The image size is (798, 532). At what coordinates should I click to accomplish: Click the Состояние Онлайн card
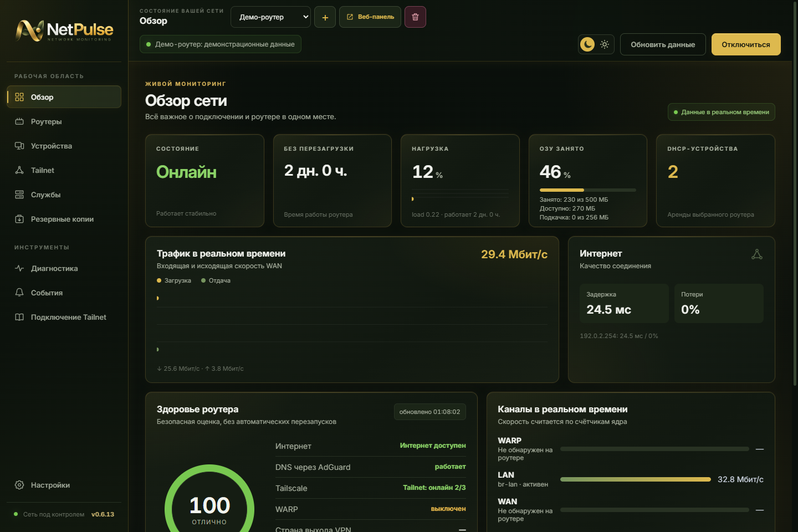[204, 181]
